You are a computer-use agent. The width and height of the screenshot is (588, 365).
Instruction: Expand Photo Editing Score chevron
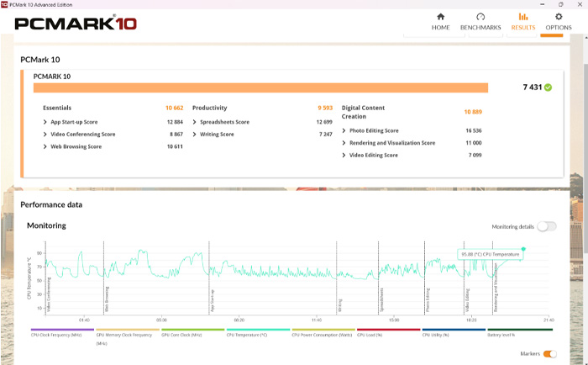344,130
